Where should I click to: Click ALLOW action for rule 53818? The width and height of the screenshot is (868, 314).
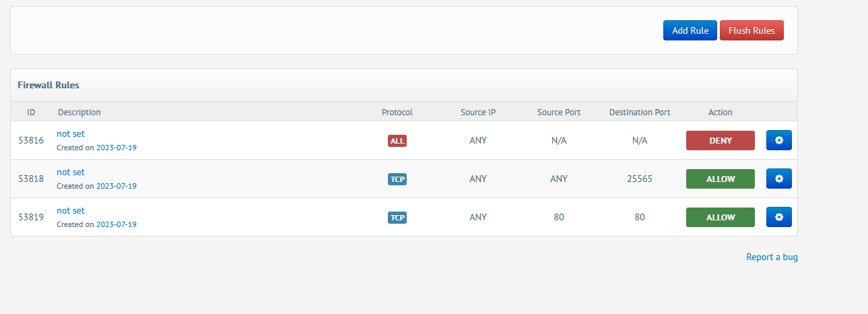pos(720,179)
